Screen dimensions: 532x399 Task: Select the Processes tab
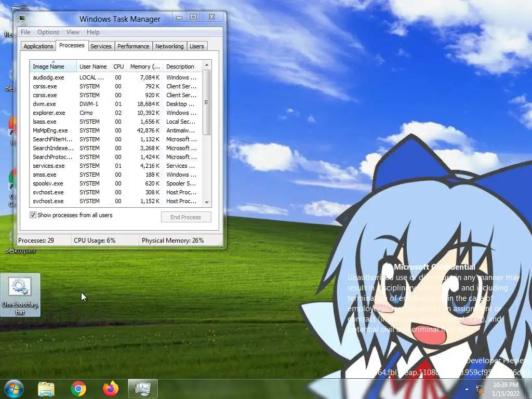pos(72,46)
